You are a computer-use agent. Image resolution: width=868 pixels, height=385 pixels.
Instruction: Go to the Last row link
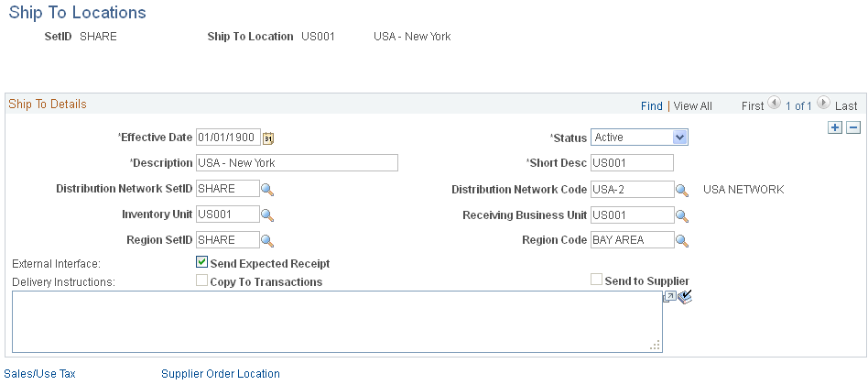click(x=846, y=105)
